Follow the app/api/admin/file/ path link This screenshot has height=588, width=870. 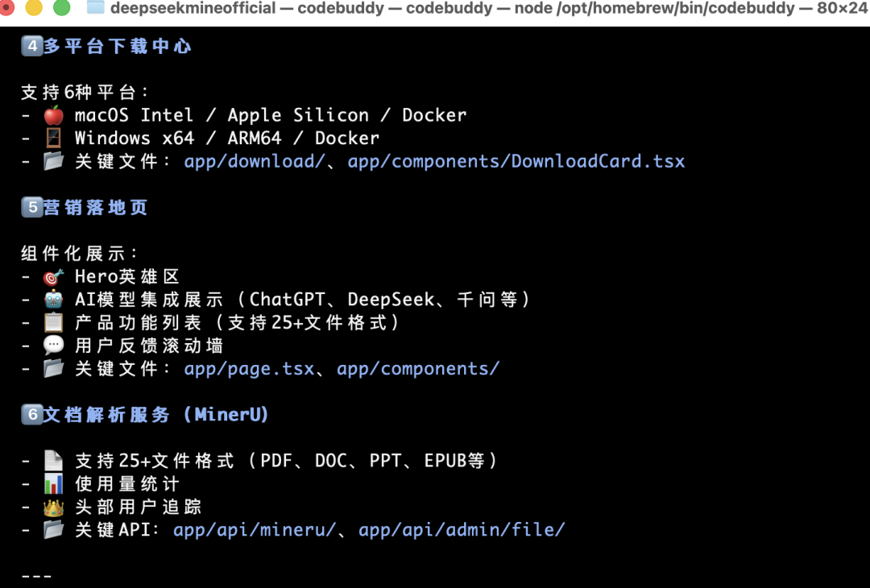tap(462, 530)
